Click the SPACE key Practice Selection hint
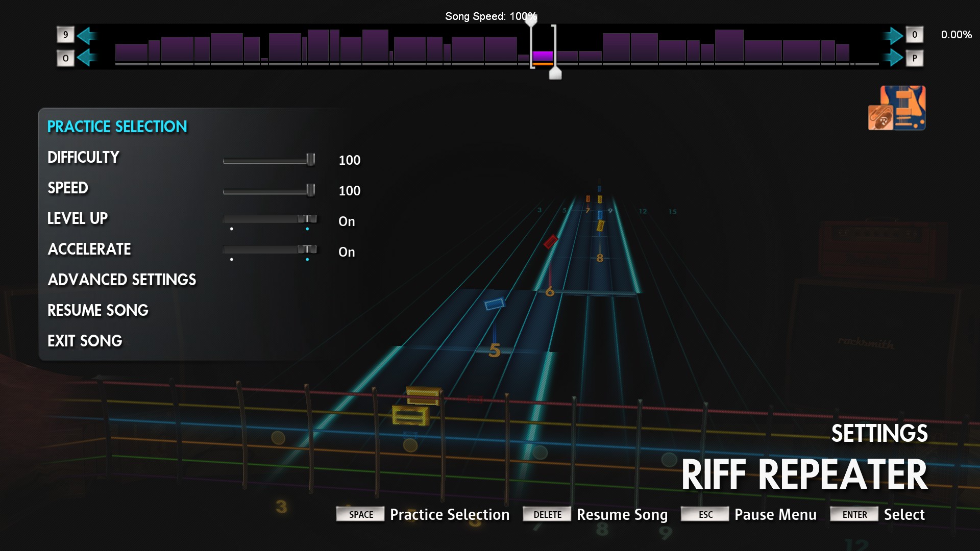The width and height of the screenshot is (980, 551). coord(423,514)
